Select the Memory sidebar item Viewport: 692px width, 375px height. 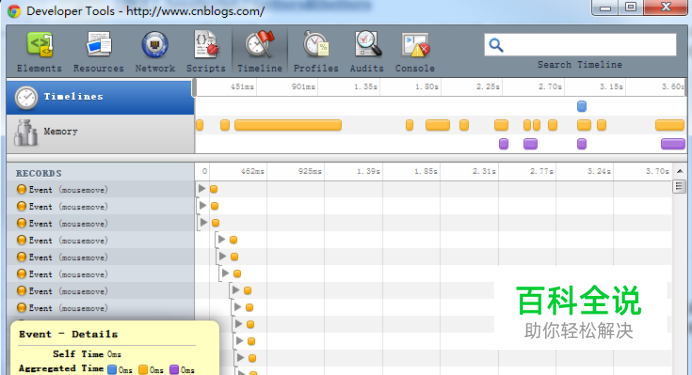coord(101,134)
